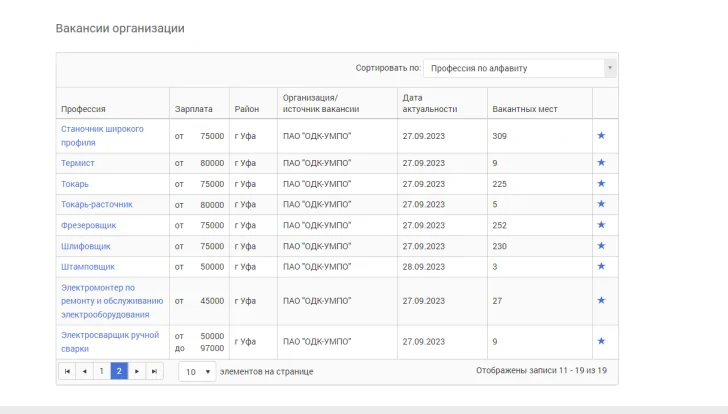
Task: Open the sort by Профессия по алфавиту dropdown
Action: tap(519, 68)
